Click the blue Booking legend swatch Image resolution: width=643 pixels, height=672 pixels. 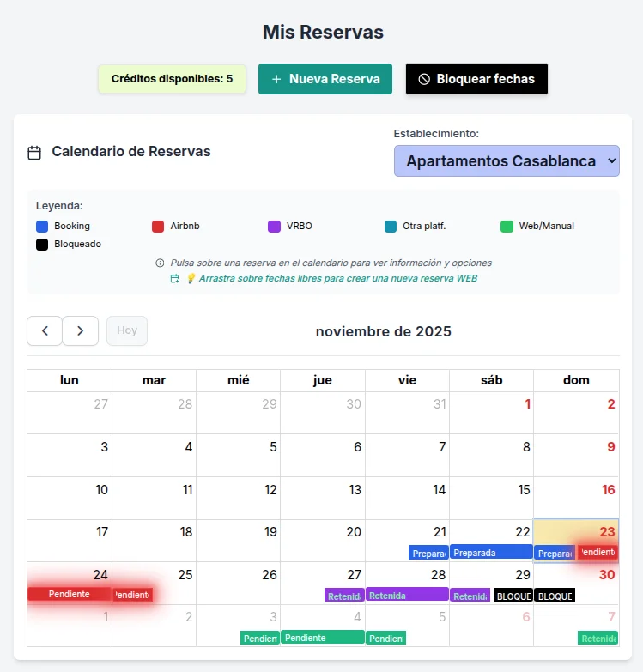coord(42,227)
